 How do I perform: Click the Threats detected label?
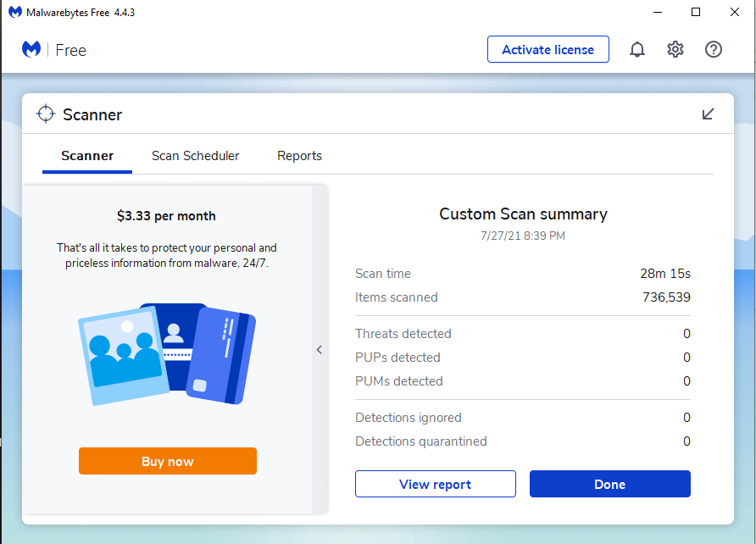tap(403, 334)
